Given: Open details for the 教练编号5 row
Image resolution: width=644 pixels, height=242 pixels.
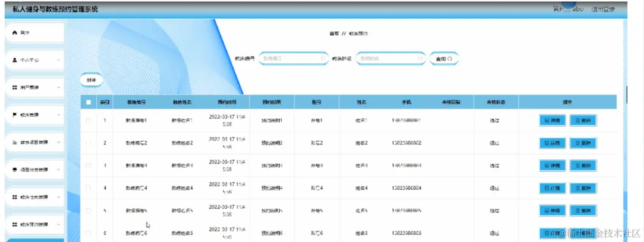Looking at the screenshot, I should pos(552,210).
